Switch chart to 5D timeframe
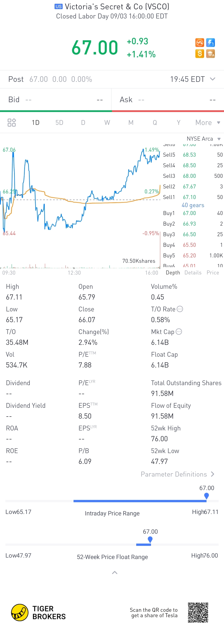The image size is (224, 644). [x=60, y=123]
